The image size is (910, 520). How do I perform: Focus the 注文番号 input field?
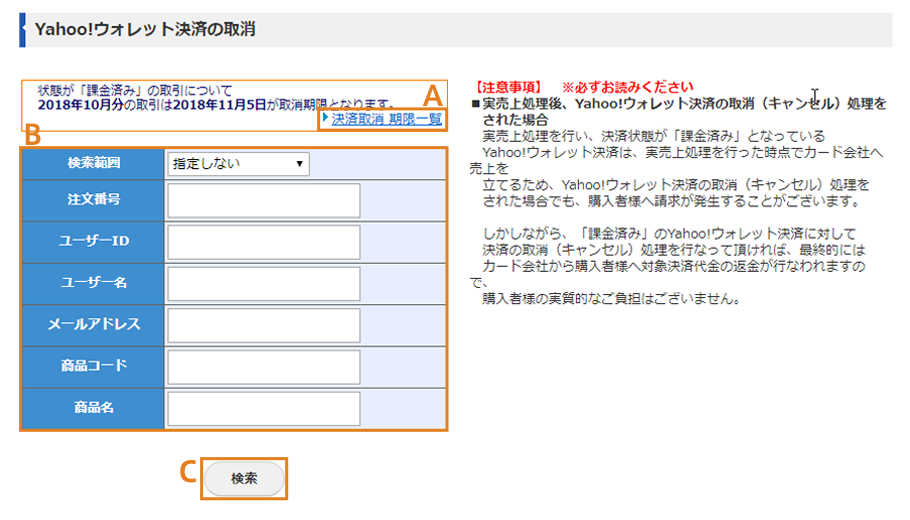[x=264, y=200]
